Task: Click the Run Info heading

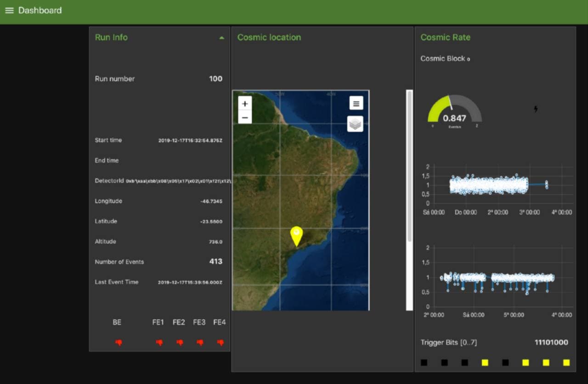Action: (111, 37)
